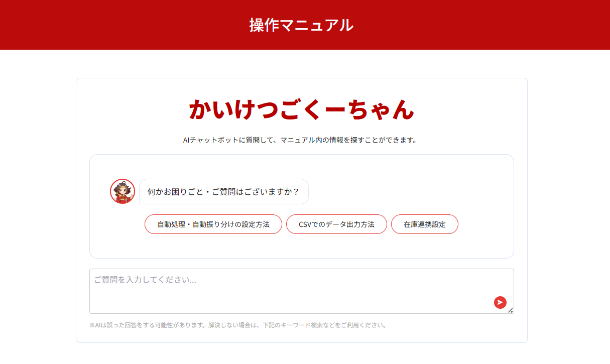Click the かいけつごくーちゃん heading
Image resolution: width=610 pixels, height=364 pixels.
click(x=302, y=109)
